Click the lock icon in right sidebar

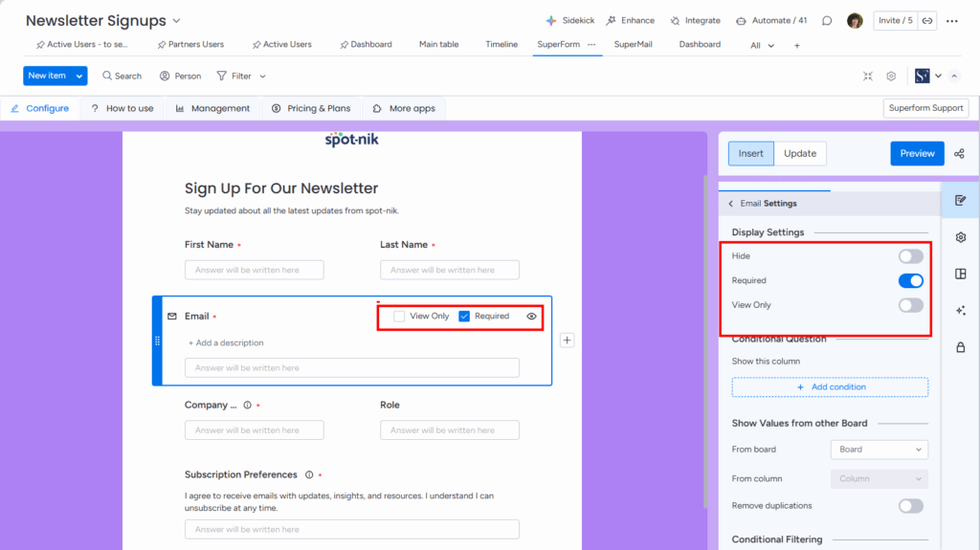960,347
